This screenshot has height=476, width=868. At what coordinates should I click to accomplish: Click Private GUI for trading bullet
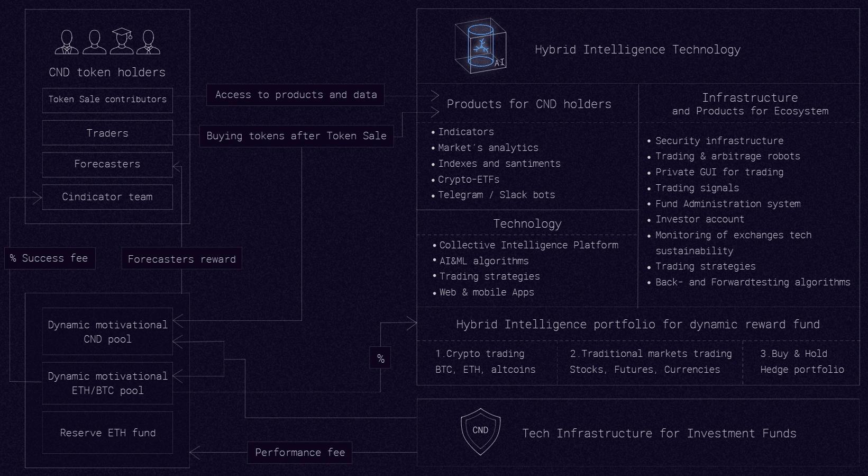pyautogui.click(x=716, y=172)
